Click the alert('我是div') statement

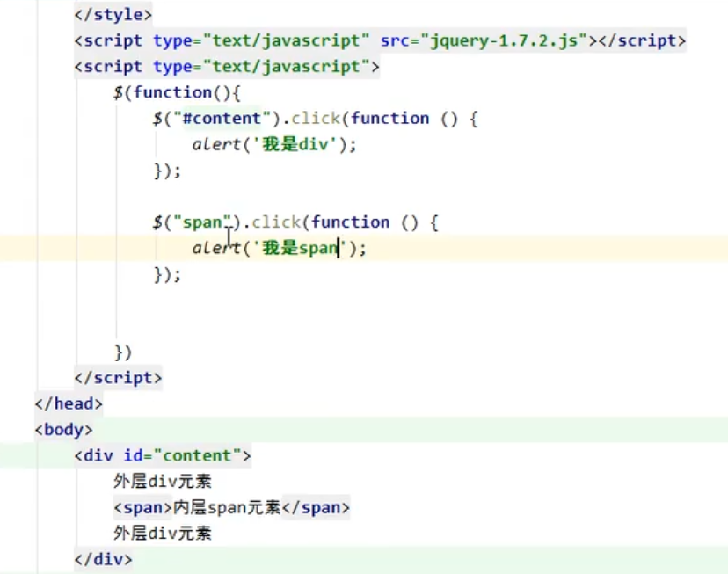click(x=274, y=144)
